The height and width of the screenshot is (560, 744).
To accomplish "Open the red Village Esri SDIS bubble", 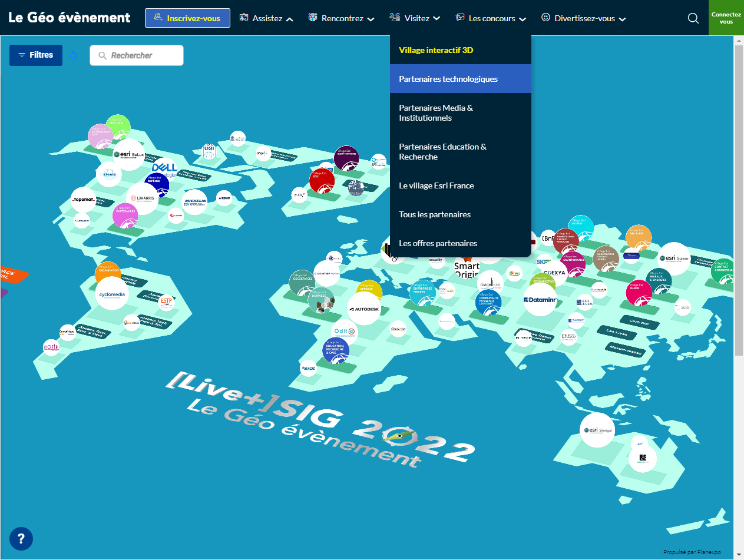I will coord(322,181).
